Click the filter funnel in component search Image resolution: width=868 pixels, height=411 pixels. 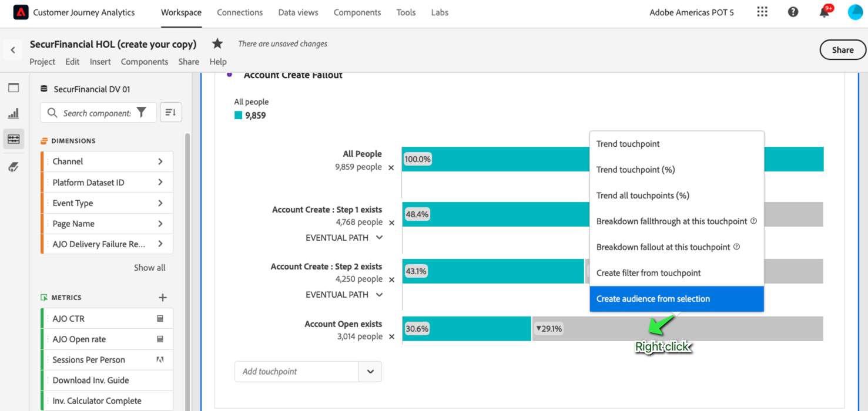[x=142, y=113]
